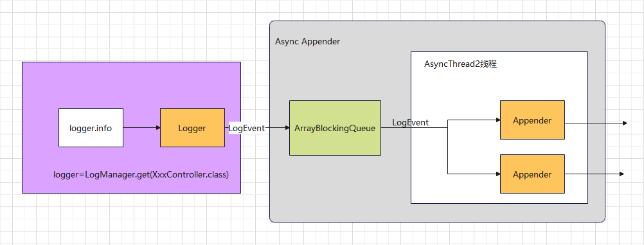
Task: Select the purple container background
Action: click(x=131, y=82)
